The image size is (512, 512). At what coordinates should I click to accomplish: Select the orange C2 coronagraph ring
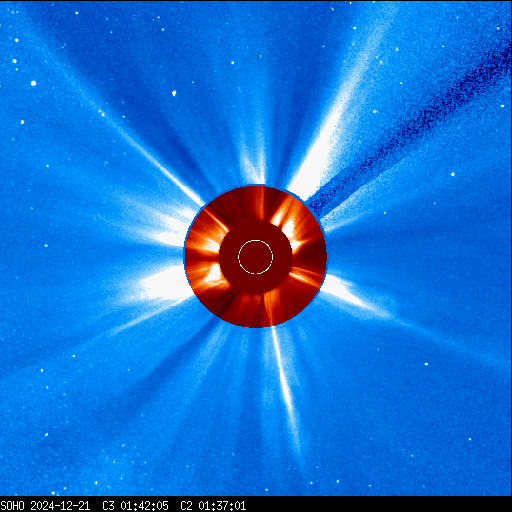click(256, 257)
